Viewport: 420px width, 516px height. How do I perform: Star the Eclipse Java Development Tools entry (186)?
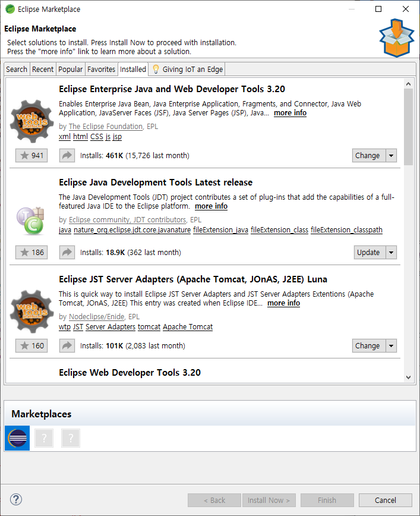tap(31, 253)
